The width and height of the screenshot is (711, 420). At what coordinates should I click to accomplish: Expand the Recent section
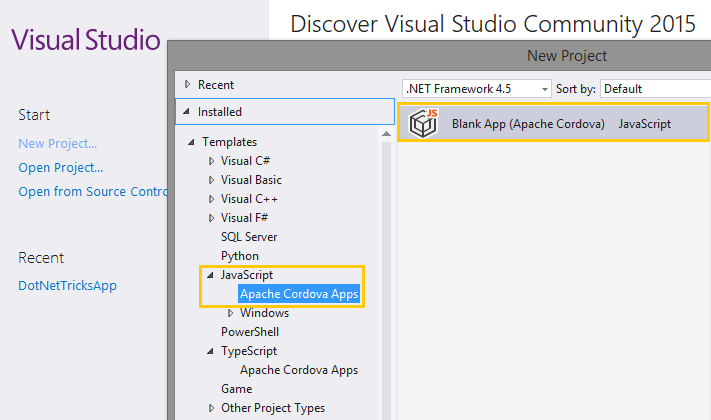click(187, 85)
